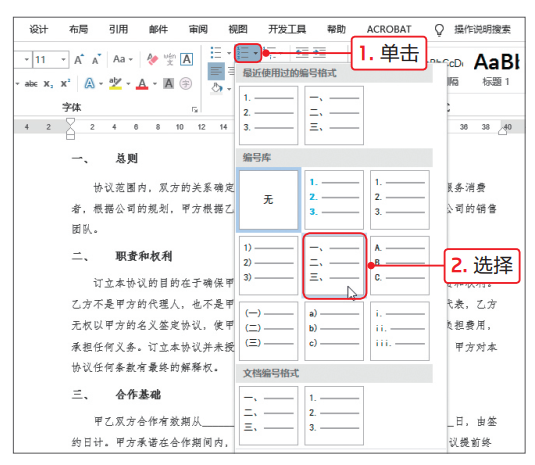Image resolution: width=535 pixels, height=465 pixels.
Task: Click the character border A icon
Action: point(187,59)
